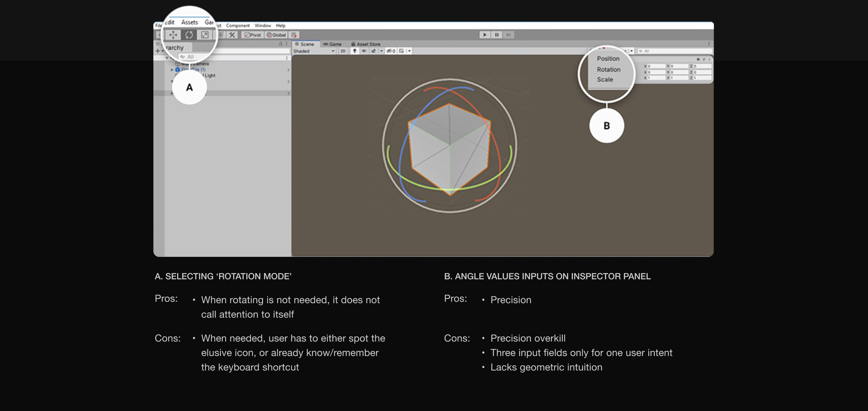Viewport: 868px width, 411px height.
Task: Switch to the Scene tab
Action: coord(306,44)
